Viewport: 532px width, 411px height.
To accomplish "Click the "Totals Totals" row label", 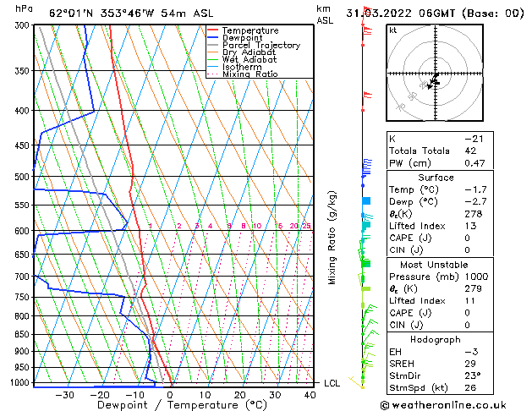I will click(x=419, y=151).
